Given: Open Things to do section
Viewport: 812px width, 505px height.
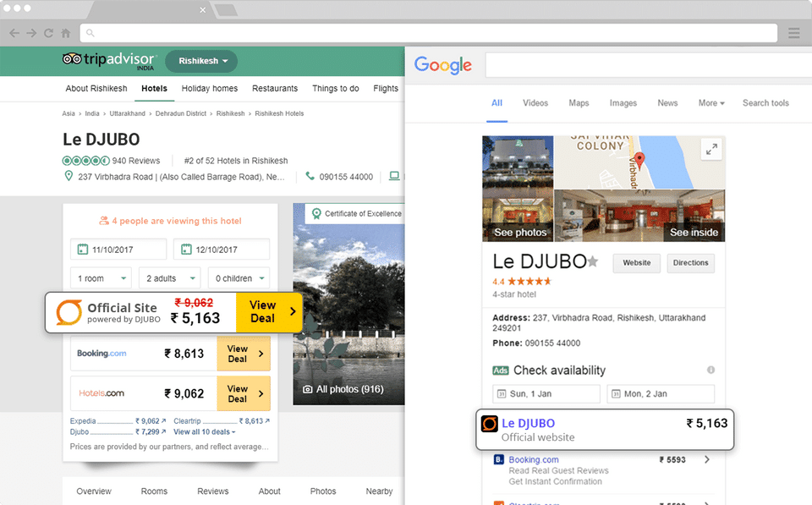Looking at the screenshot, I should pos(336,89).
